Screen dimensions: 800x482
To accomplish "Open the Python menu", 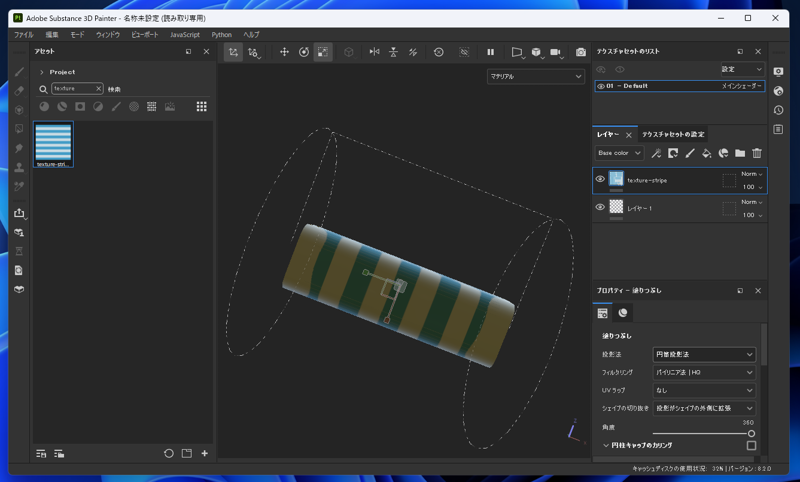I will coord(221,35).
